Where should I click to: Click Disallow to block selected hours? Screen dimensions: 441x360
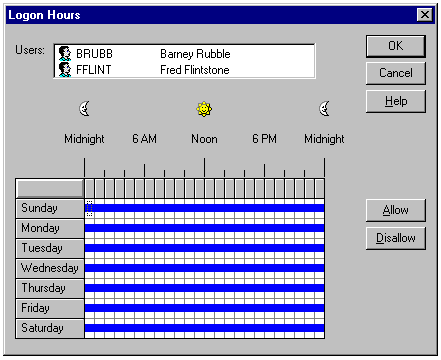(x=396, y=238)
